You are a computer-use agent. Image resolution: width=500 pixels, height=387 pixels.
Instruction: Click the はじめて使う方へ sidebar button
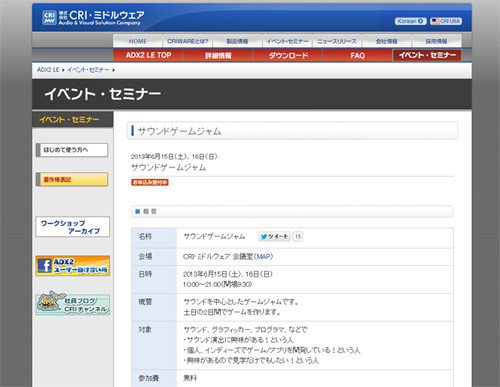click(x=72, y=150)
